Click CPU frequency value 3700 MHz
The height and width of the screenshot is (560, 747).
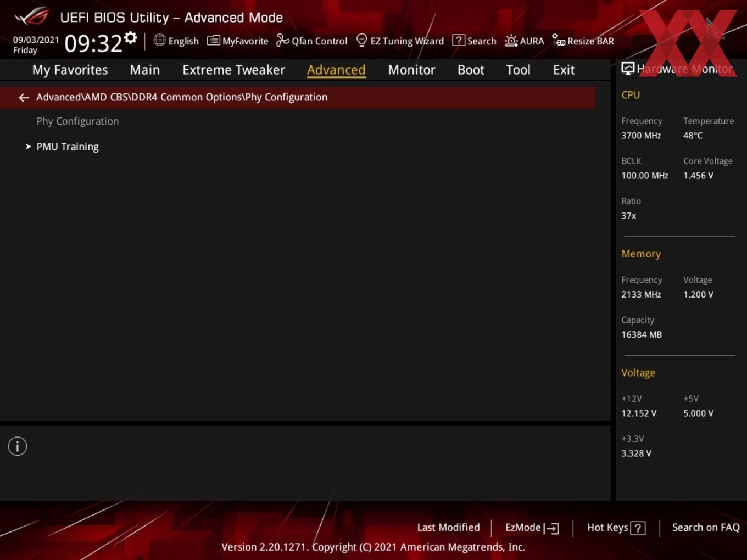(641, 136)
